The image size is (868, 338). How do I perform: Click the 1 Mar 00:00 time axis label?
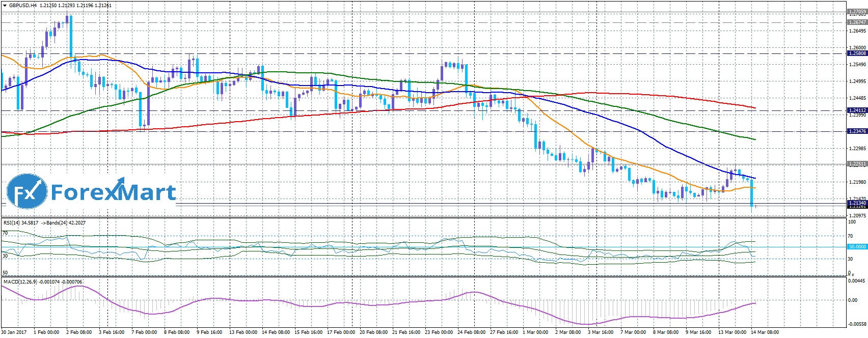click(536, 332)
